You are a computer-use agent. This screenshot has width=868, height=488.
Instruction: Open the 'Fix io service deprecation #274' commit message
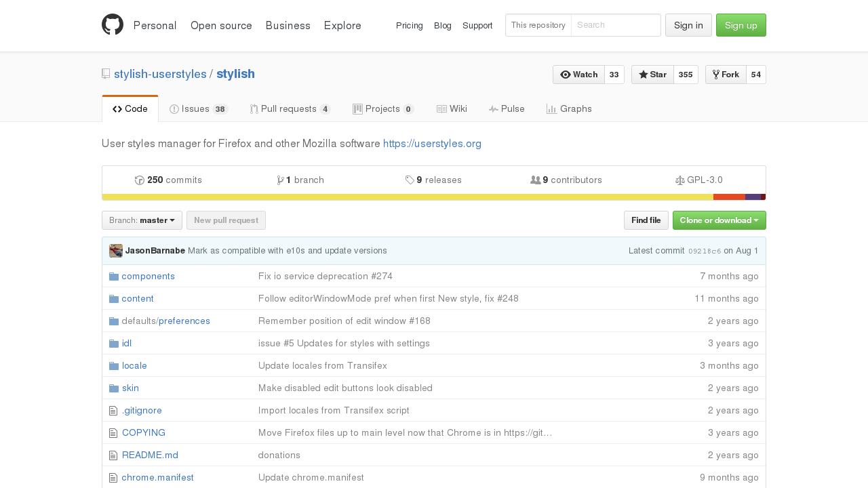tap(325, 277)
